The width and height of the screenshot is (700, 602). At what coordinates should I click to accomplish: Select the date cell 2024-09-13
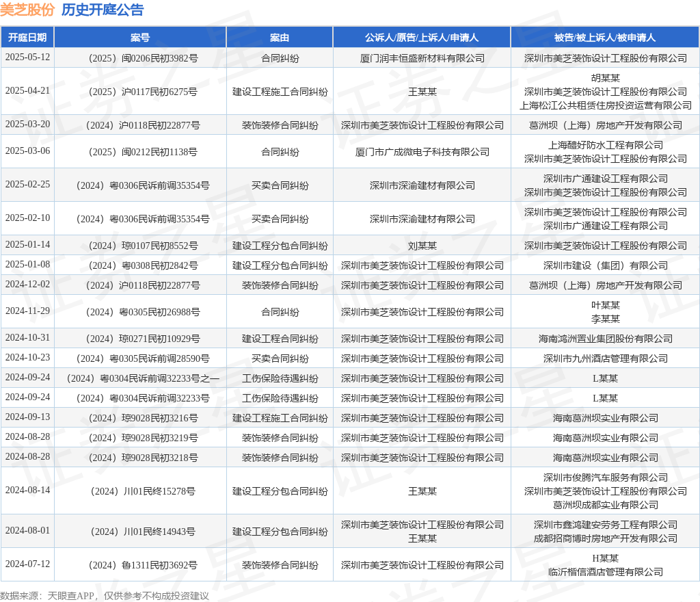[x=27, y=417]
